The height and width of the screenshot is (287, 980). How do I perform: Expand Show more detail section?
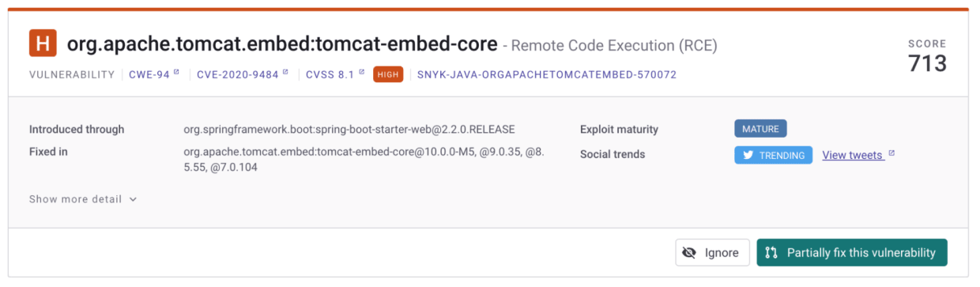point(83,199)
